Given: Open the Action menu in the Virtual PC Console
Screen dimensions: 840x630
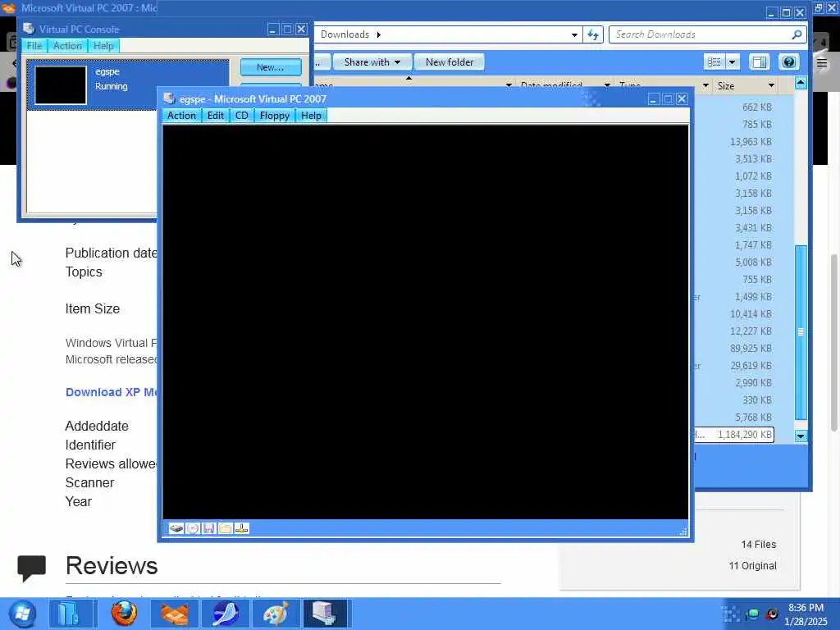Looking at the screenshot, I should (x=67, y=46).
